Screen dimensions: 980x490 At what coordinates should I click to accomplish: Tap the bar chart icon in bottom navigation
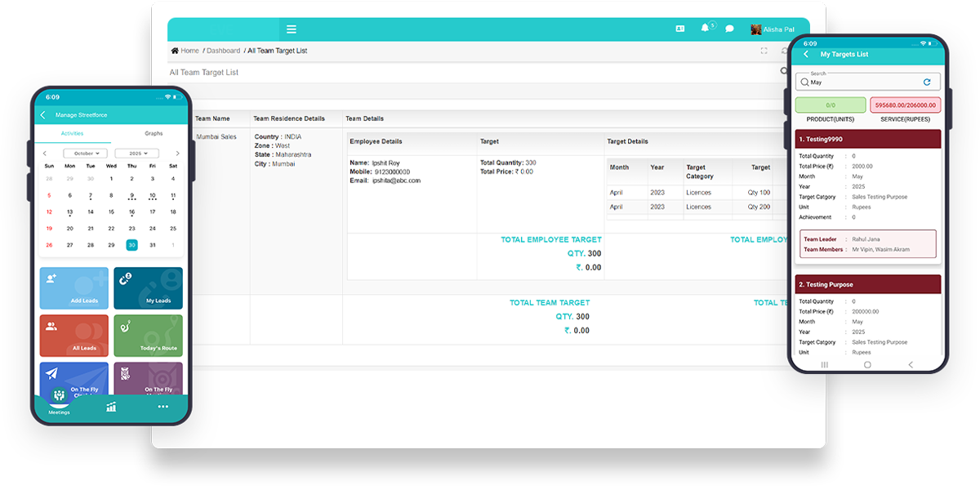pyautogui.click(x=111, y=407)
